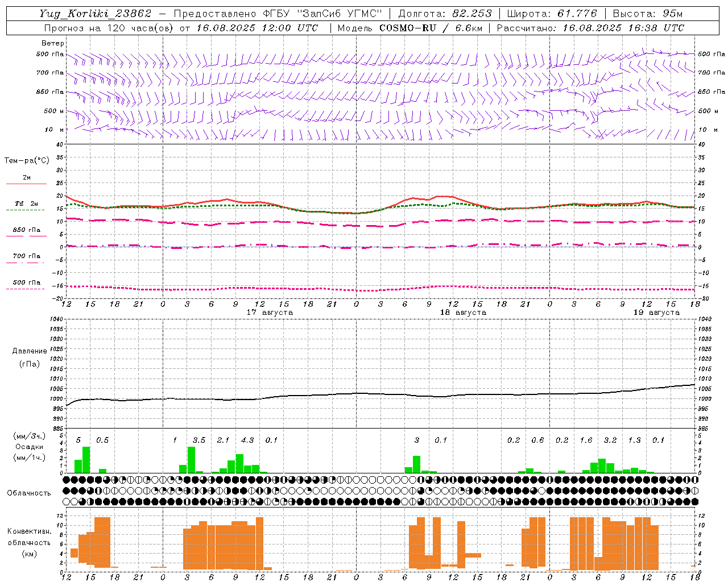The image size is (728, 582).
Task: Click the 850 гПа legend in temperature panel
Action: click(x=27, y=230)
